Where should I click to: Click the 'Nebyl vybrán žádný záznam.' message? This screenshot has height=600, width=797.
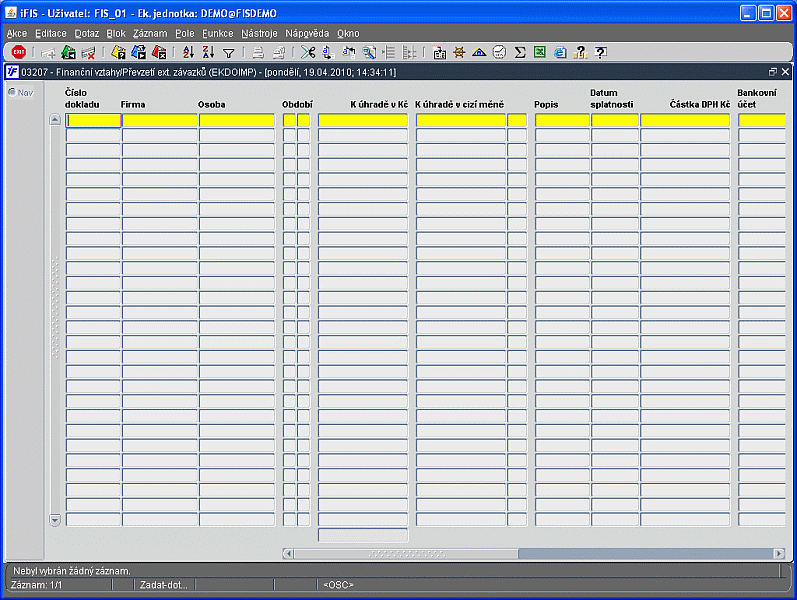[x=72, y=571]
